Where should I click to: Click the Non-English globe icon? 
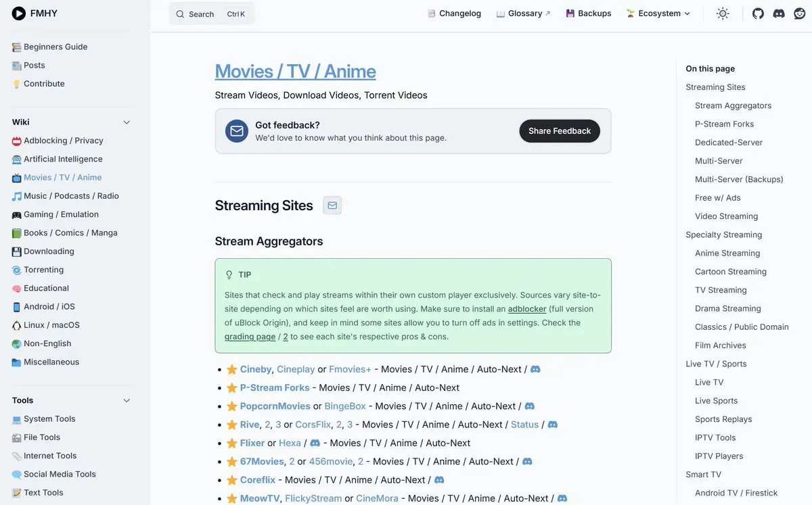point(17,344)
